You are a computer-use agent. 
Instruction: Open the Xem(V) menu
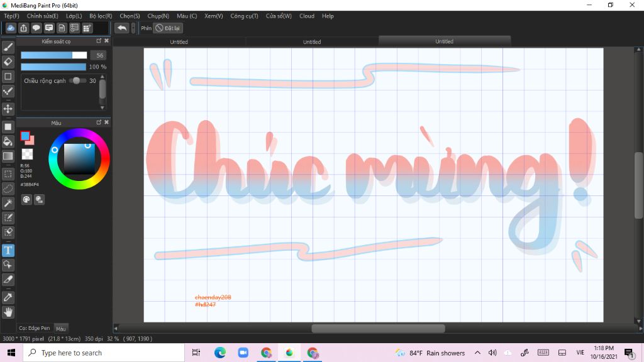click(214, 16)
